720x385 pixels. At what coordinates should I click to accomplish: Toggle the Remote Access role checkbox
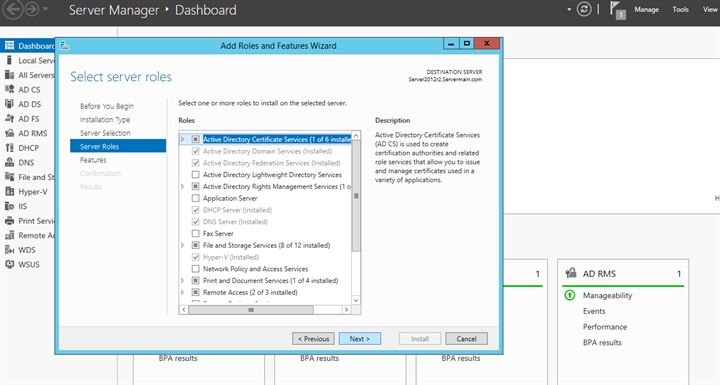tap(196, 292)
